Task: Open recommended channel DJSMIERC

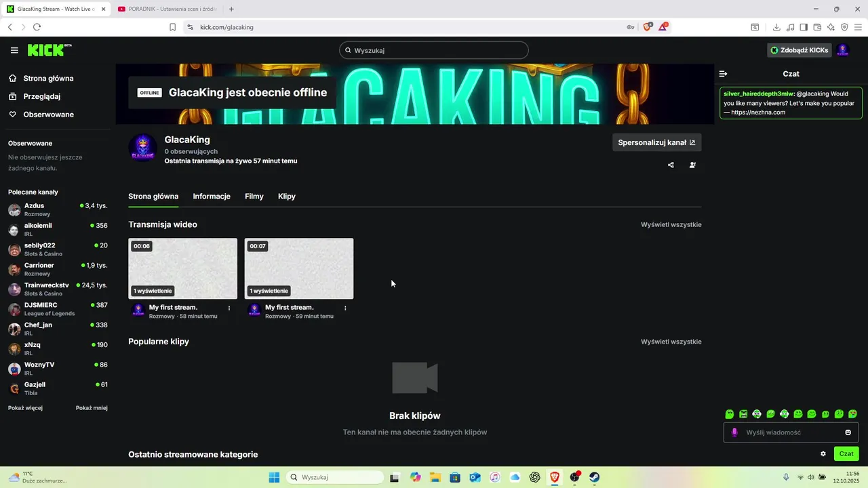Action: (x=58, y=309)
